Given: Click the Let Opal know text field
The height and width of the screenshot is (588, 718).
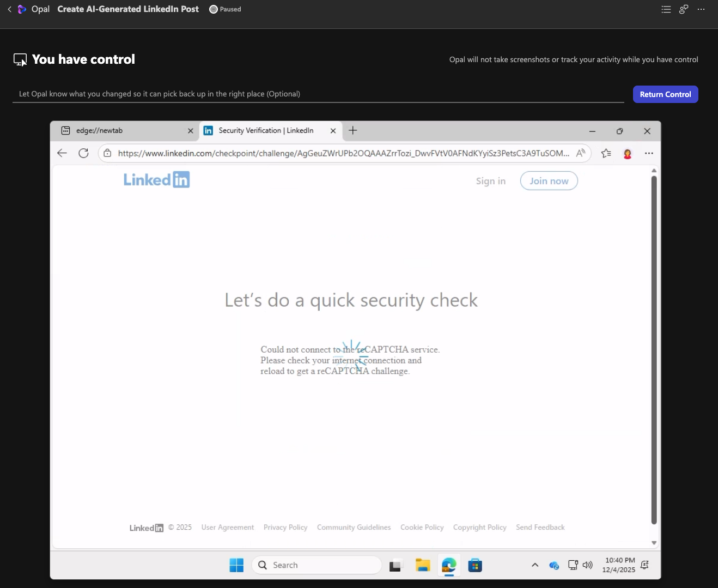Looking at the screenshot, I should coord(318,94).
